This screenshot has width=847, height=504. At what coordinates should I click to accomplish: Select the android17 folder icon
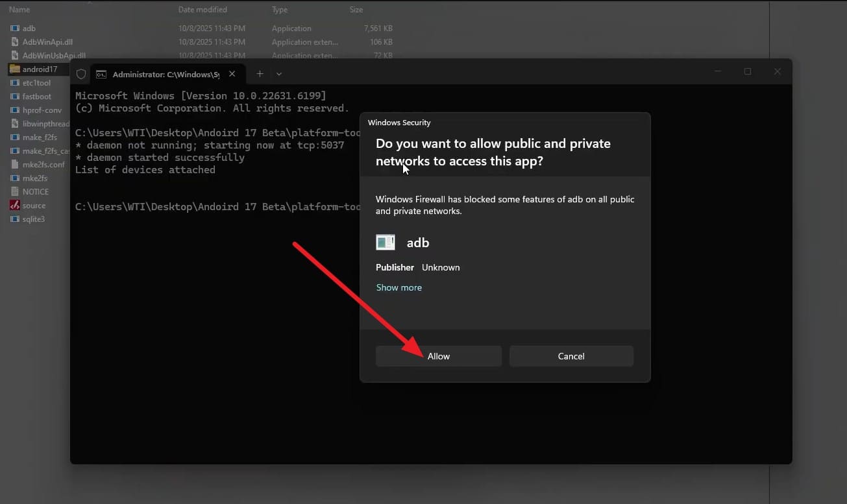click(14, 69)
